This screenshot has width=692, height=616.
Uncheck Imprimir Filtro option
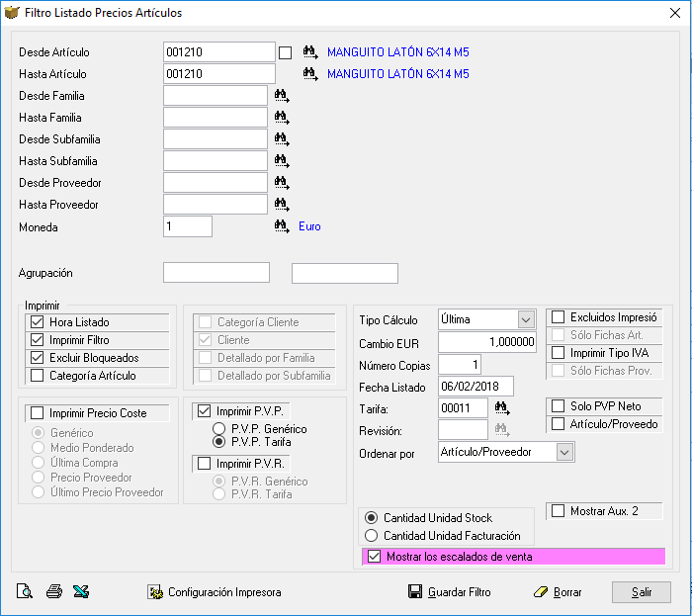pyautogui.click(x=38, y=340)
